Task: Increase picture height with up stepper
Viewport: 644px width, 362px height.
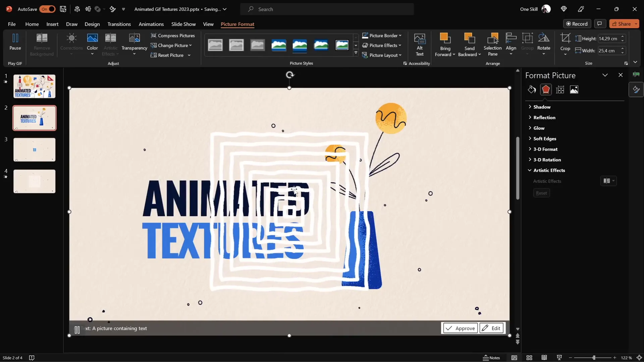Action: tap(623, 37)
